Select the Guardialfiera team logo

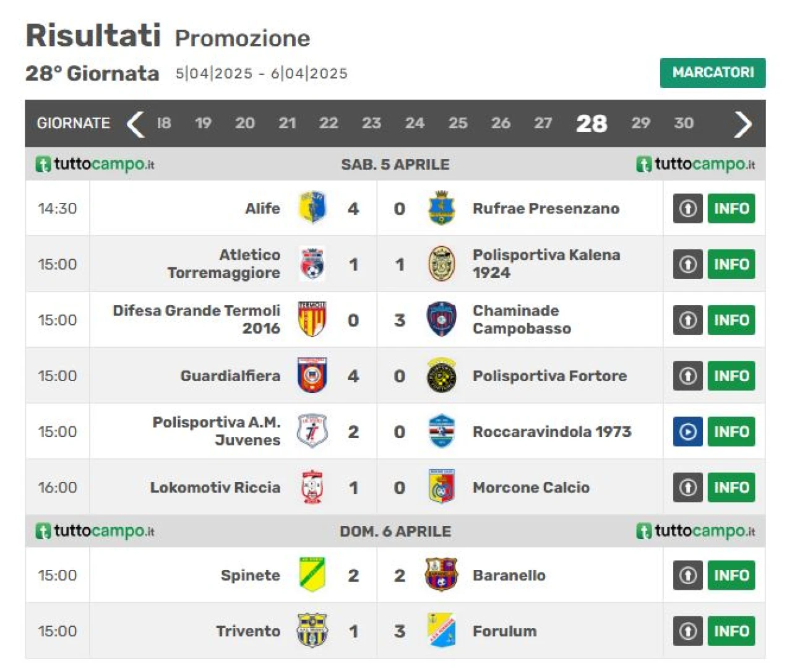[x=312, y=375]
